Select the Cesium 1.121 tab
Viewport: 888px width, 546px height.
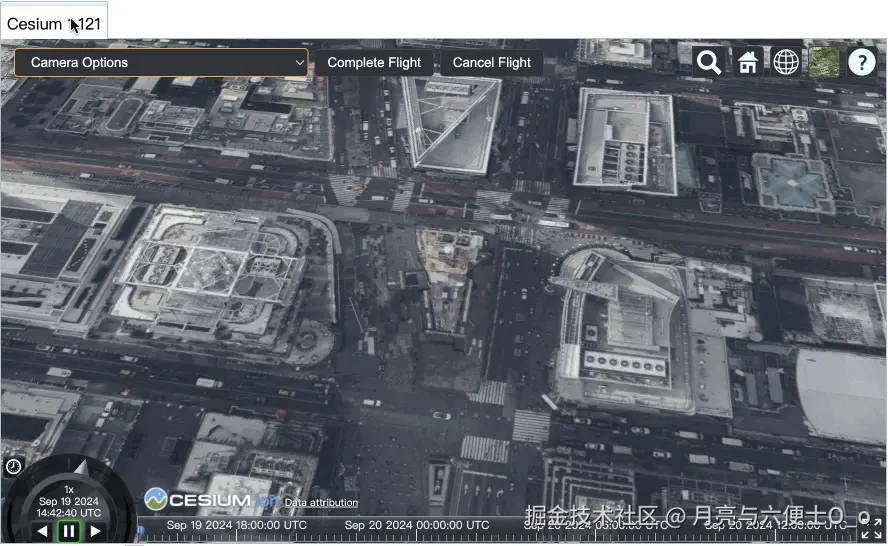point(54,24)
